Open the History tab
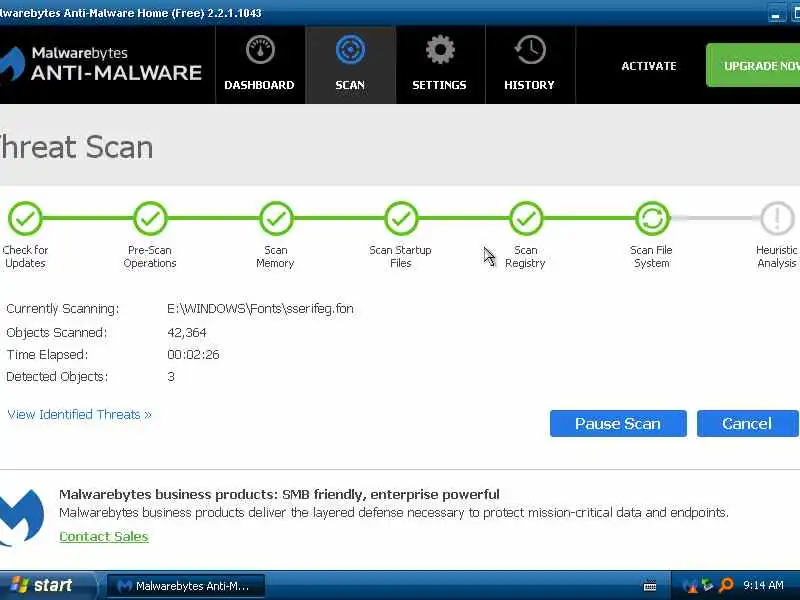Screen dimensions: 800x600 (x=530, y=65)
